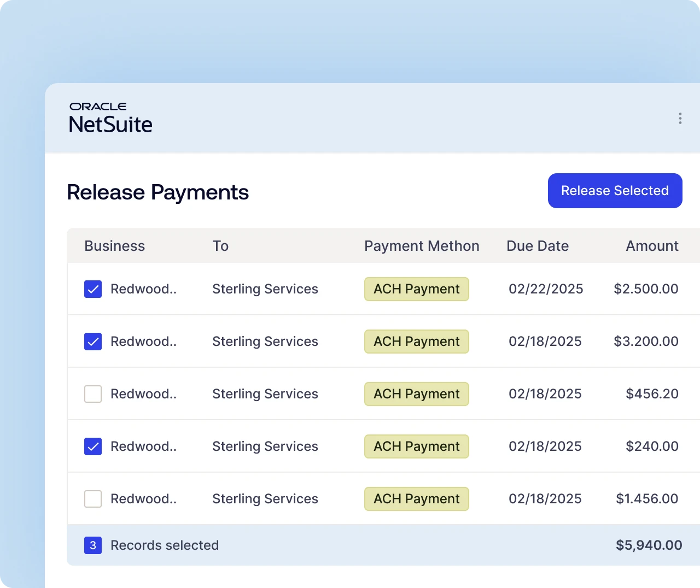Sort payments by Due Date header
The image size is (700, 588).
(537, 246)
